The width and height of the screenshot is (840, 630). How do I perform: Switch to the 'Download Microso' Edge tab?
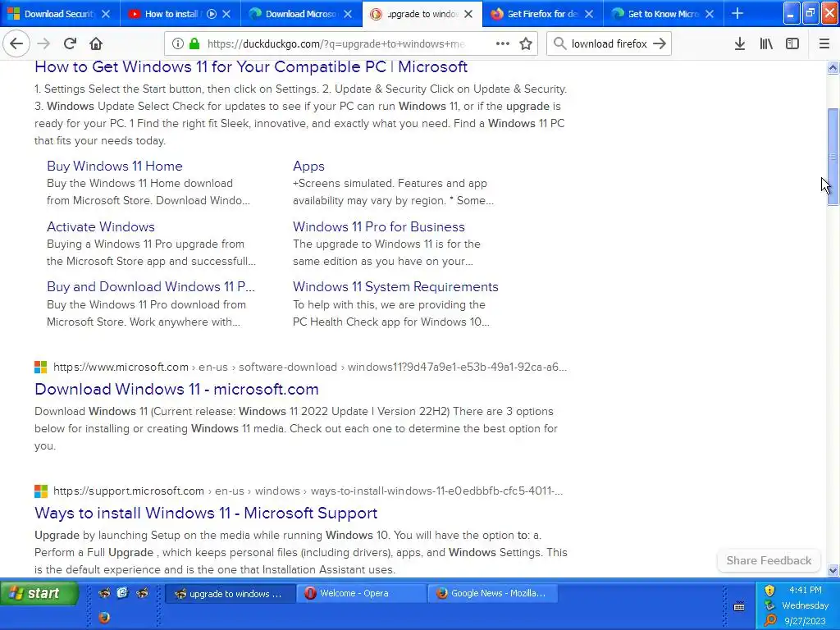pyautogui.click(x=301, y=14)
